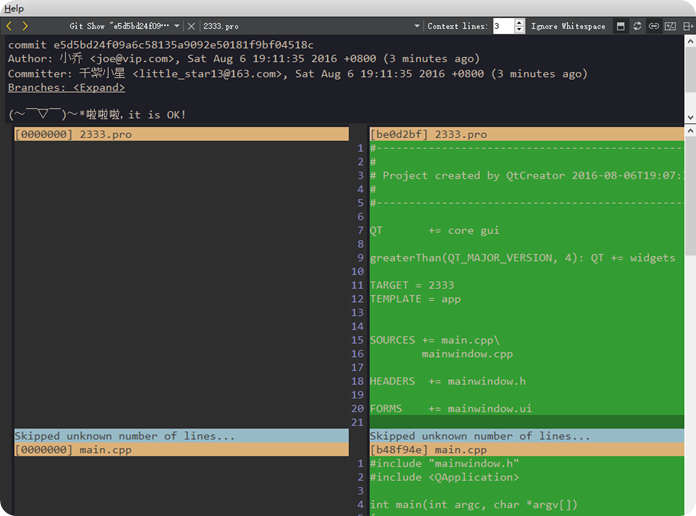Click the indented 'mainwindow.cpp' line
The height and width of the screenshot is (516, 696).
(467, 354)
